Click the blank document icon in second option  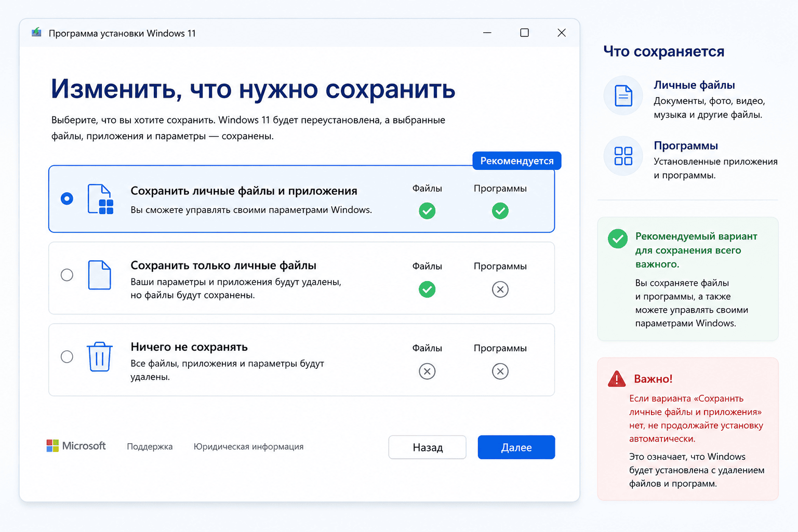[x=100, y=275]
